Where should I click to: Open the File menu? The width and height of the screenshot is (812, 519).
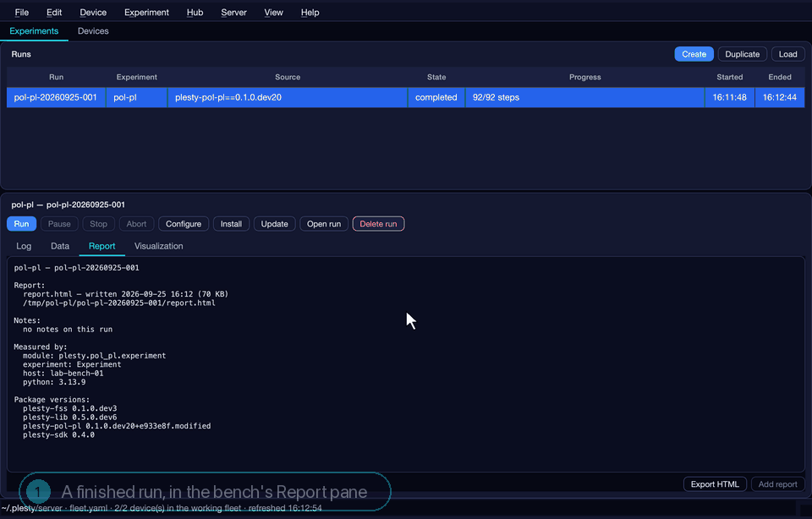tap(22, 13)
